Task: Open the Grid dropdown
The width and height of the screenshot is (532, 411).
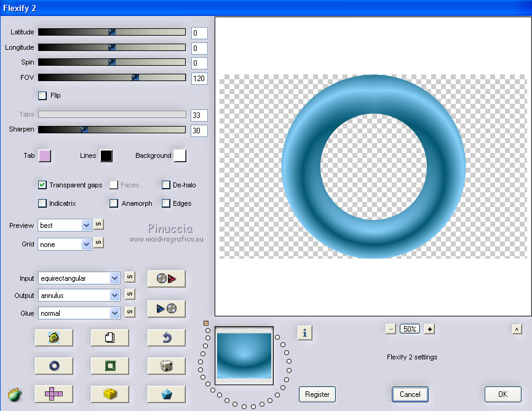Action: click(x=65, y=244)
